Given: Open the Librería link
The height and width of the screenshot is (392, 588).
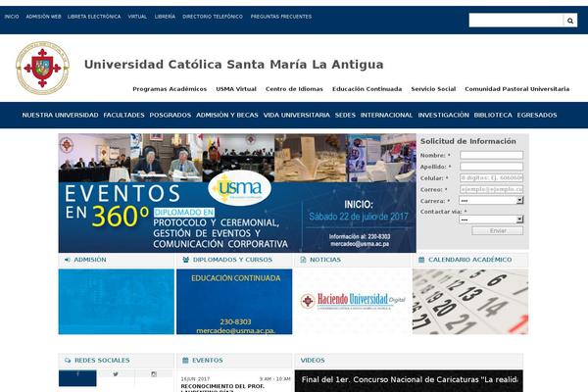Looking at the screenshot, I should coord(165,17).
